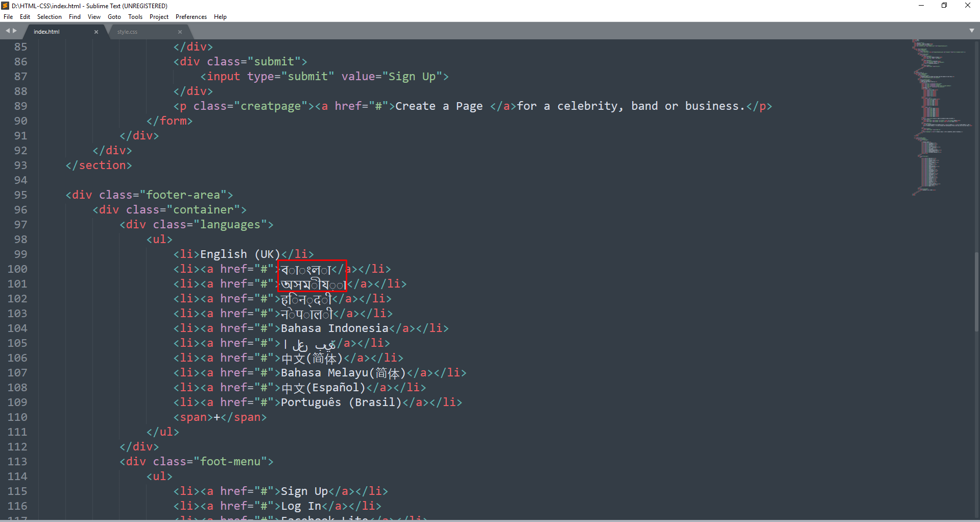Click the minimap code preview
Screen dimensions: 980x522
tap(940, 117)
